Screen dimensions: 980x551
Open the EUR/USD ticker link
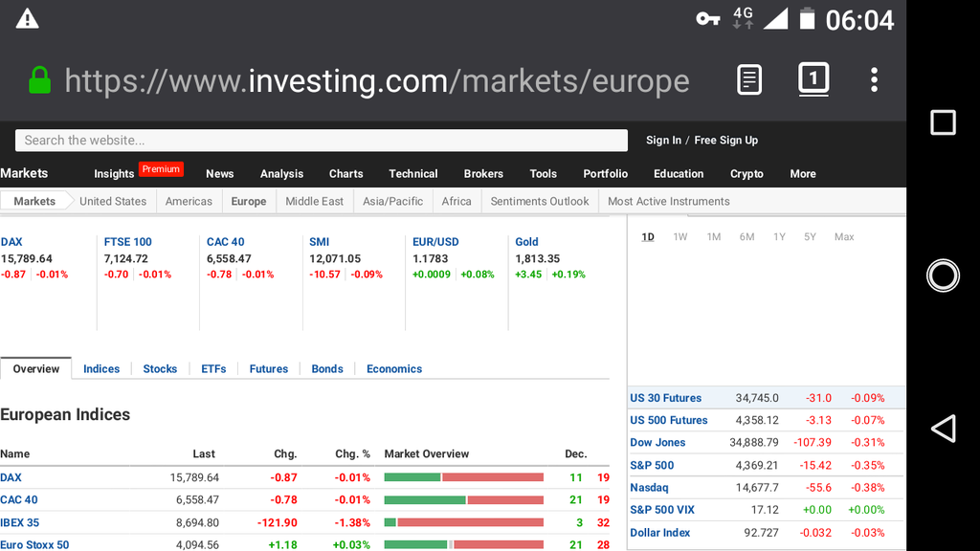435,242
